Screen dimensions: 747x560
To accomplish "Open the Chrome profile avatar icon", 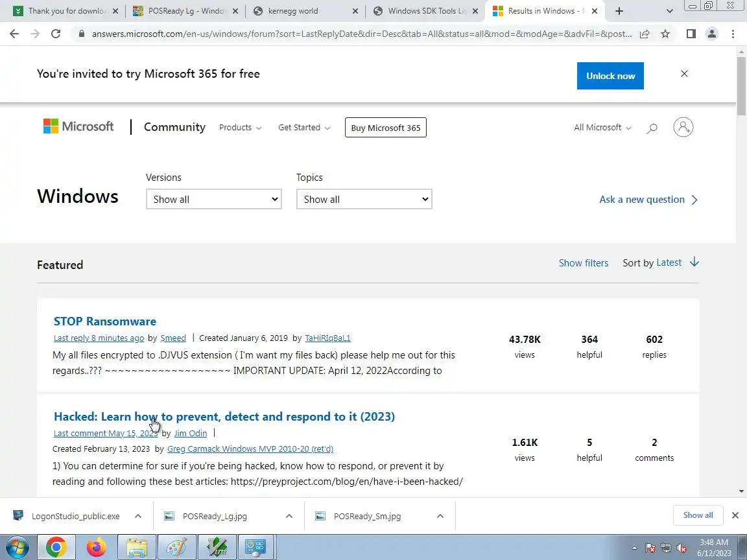I will (712, 33).
